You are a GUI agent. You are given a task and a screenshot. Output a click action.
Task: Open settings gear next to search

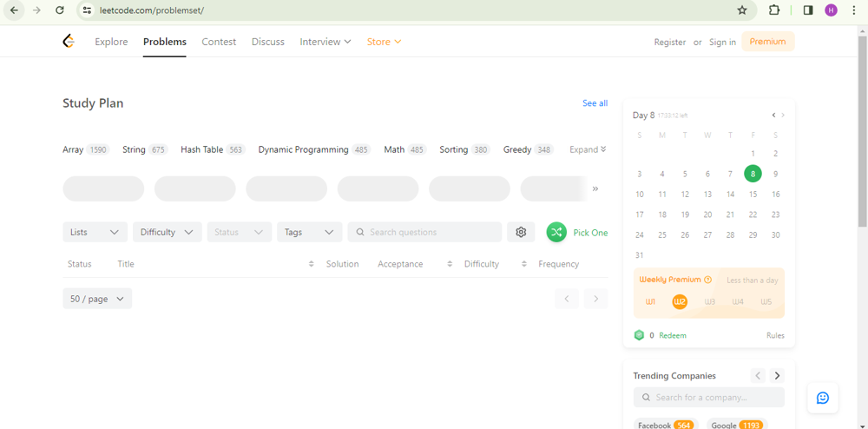point(521,232)
